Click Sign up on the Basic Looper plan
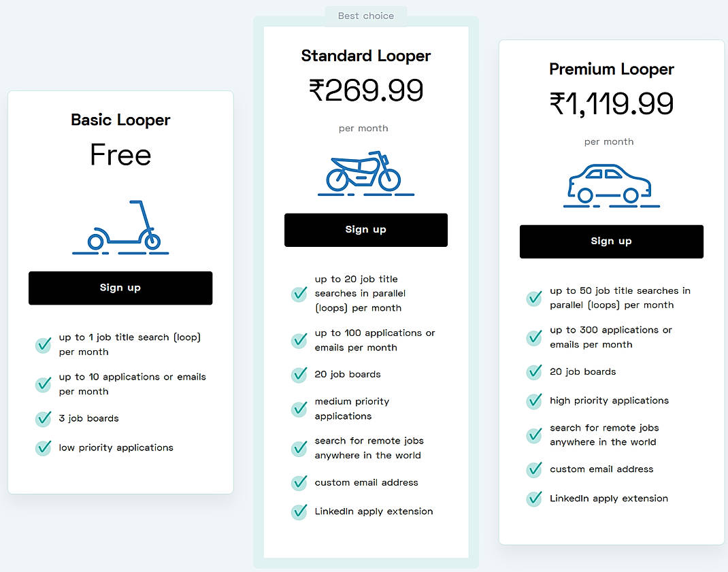 120,288
